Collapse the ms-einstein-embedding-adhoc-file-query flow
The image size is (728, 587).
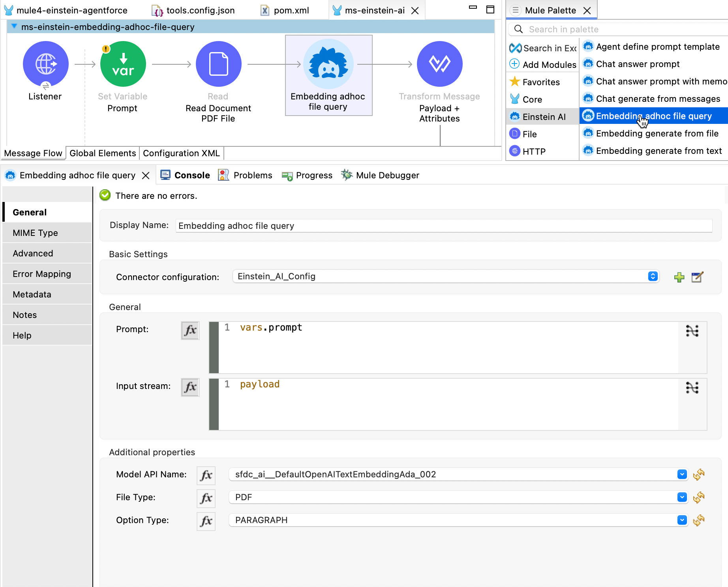click(14, 26)
